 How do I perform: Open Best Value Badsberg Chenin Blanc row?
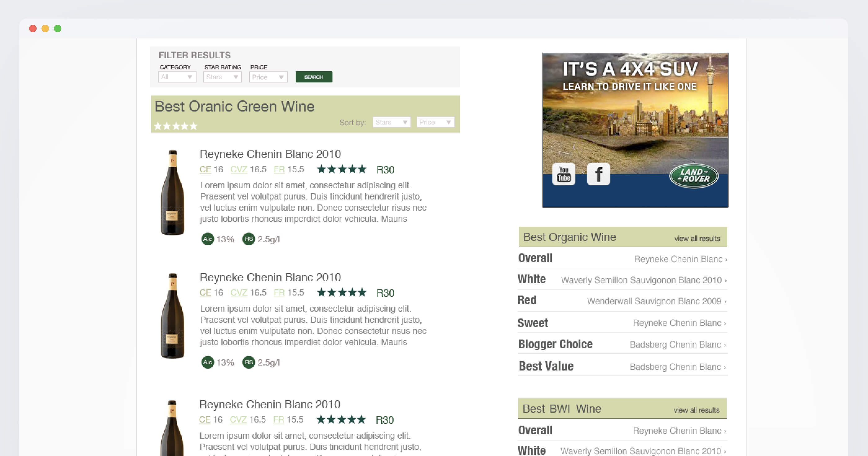623,366
